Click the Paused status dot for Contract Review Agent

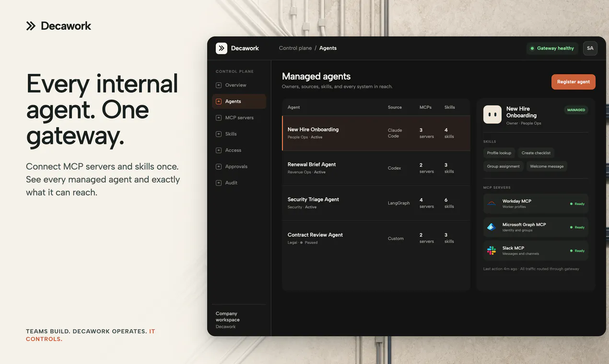[301, 243]
